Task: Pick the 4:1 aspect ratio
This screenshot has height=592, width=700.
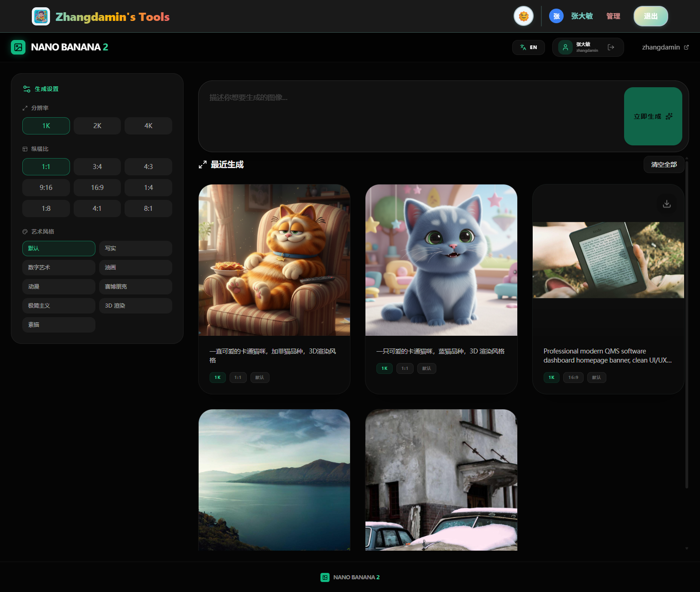Action: [97, 209]
